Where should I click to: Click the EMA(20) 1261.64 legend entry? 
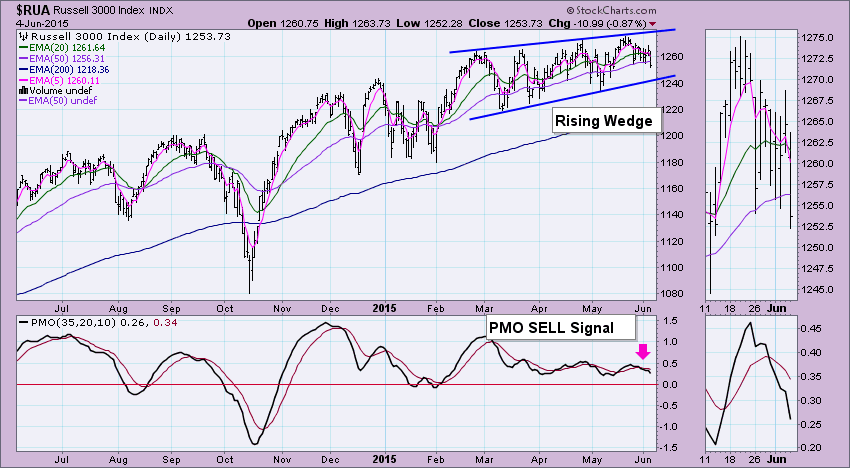62,48
